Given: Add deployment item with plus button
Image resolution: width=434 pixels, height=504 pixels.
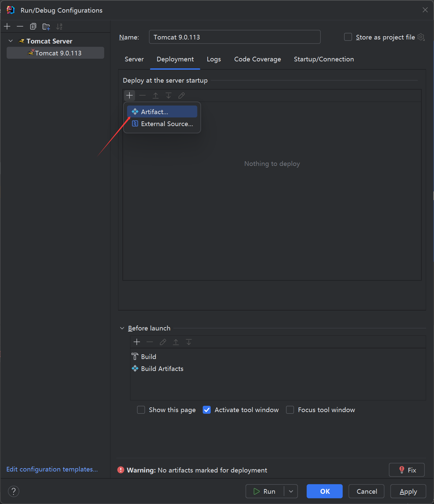Looking at the screenshot, I should [x=129, y=96].
